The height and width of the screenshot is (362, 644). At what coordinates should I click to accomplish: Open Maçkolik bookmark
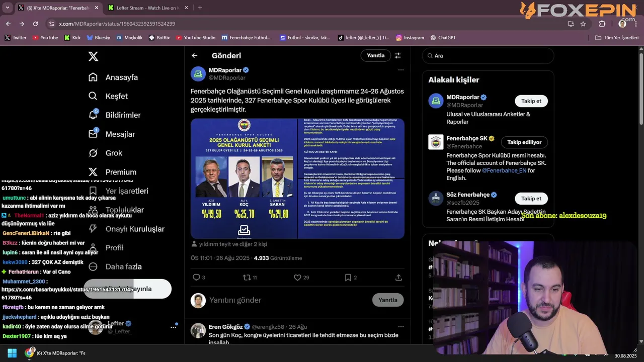pos(129,38)
